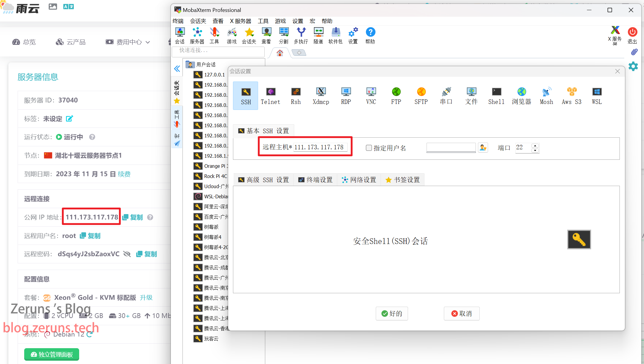This screenshot has height=364, width=644.
Task: Open the X服务器 menu
Action: [240, 21]
